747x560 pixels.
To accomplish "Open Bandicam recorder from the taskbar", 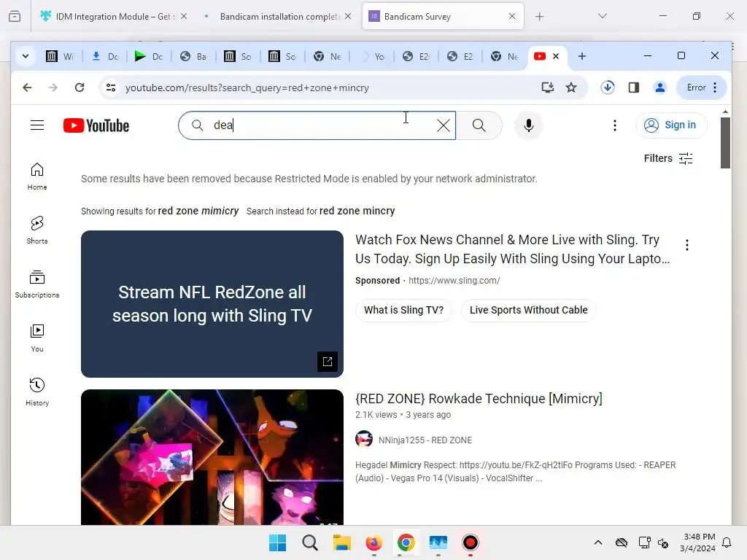I will [471, 542].
